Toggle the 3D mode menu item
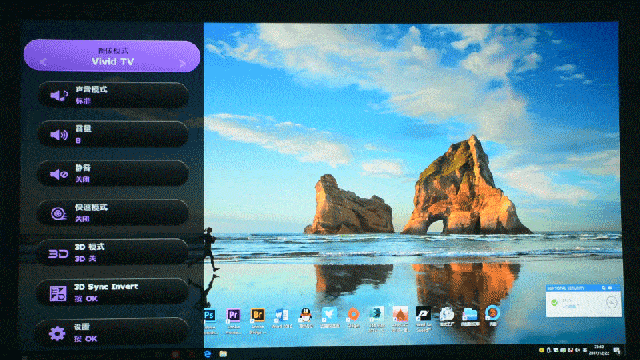The width and height of the screenshot is (640, 360). tap(113, 252)
